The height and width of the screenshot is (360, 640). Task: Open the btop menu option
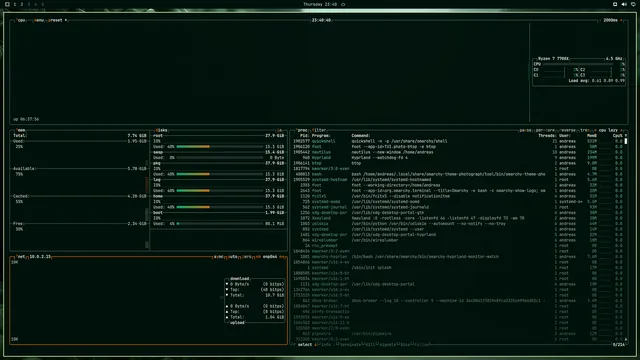[x=39, y=20]
